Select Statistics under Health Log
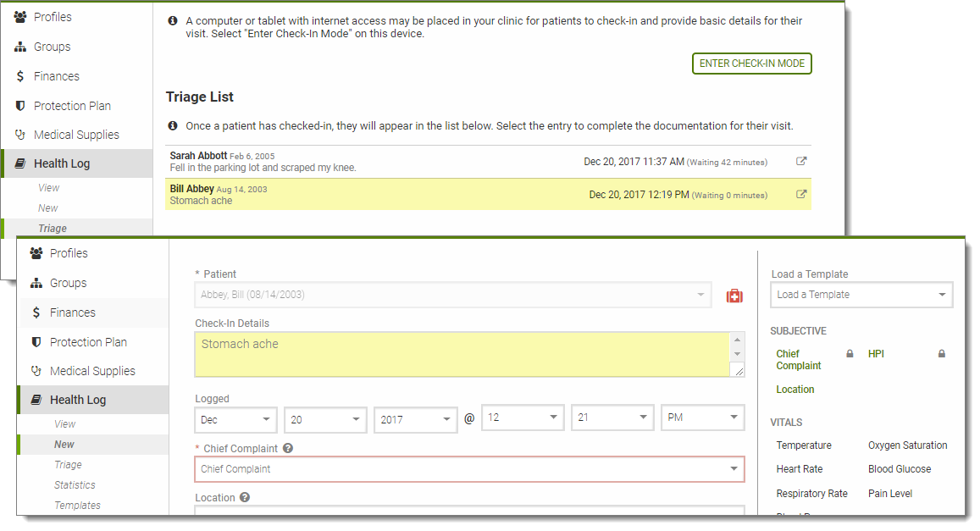This screenshot has width=980, height=531. (75, 485)
